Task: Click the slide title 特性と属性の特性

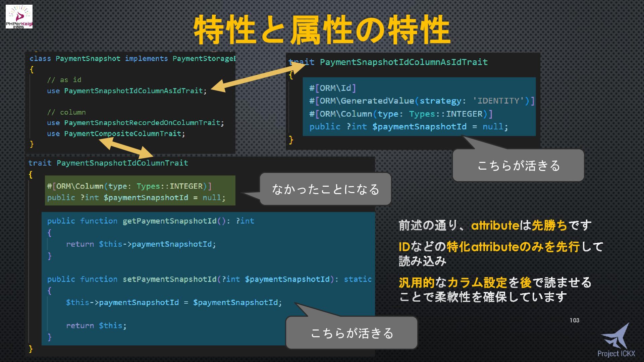Action: 322,30
